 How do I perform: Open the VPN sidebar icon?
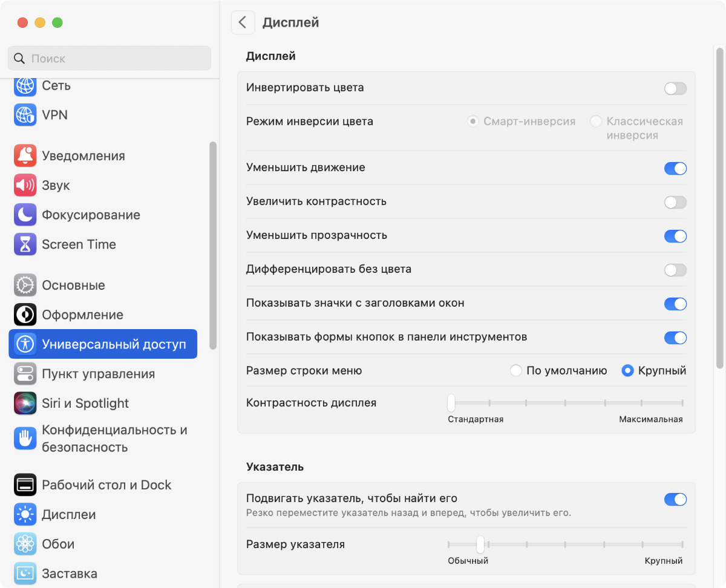[25, 114]
